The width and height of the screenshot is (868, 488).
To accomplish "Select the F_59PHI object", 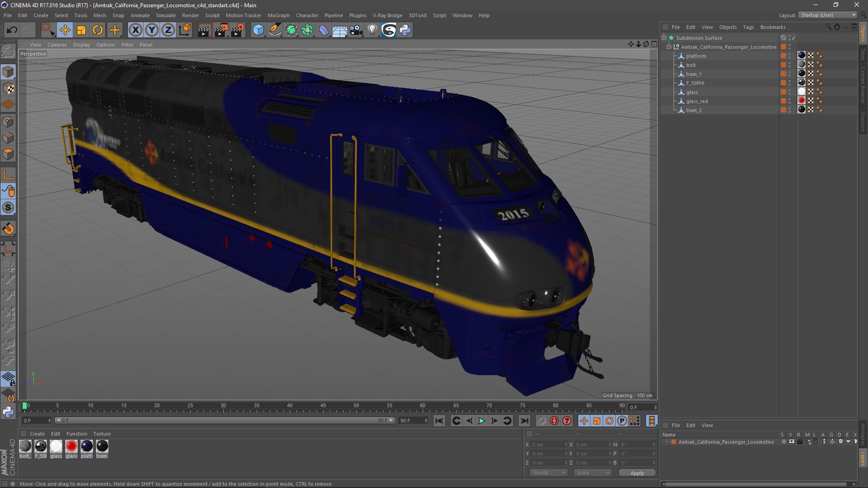I will click(695, 83).
